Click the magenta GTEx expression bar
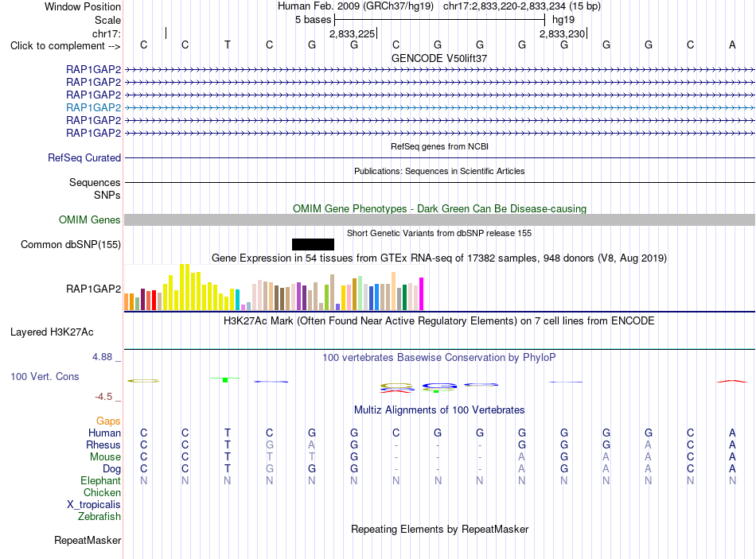This screenshot has width=756, height=559. pyautogui.click(x=422, y=293)
